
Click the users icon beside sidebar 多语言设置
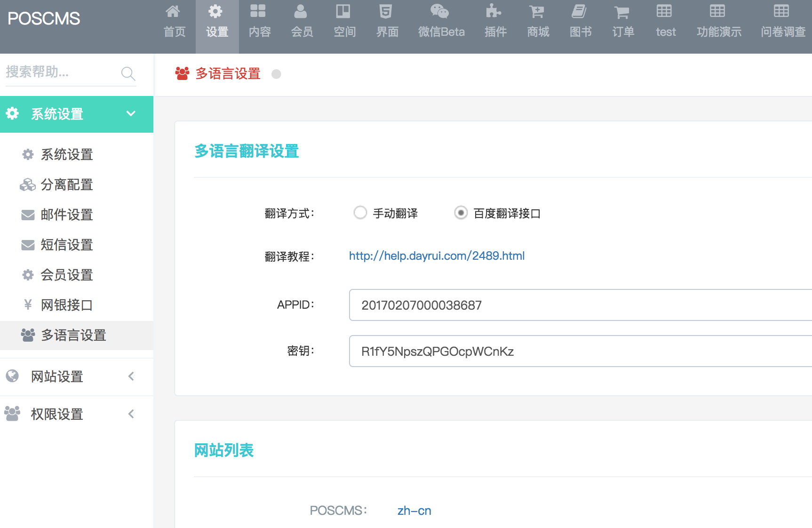click(x=28, y=335)
